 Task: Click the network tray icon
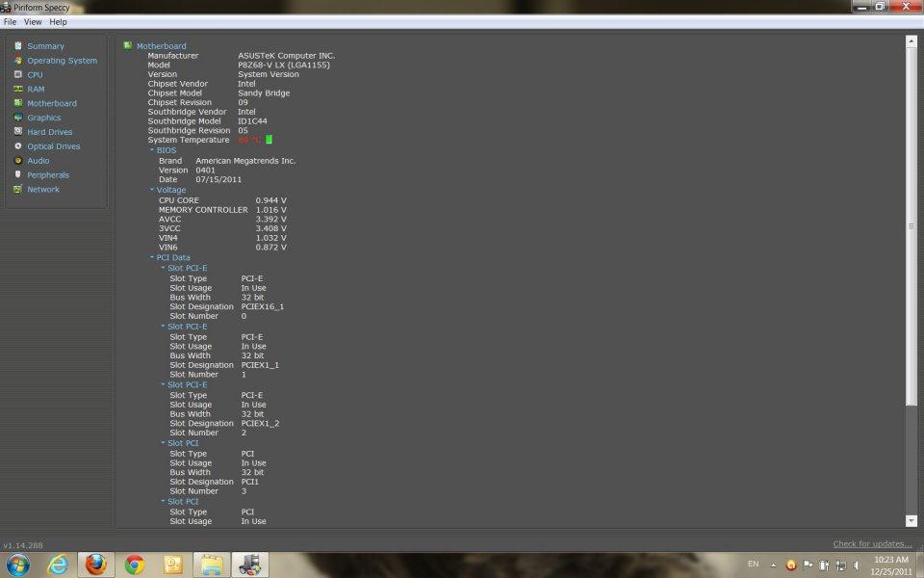pos(841,565)
